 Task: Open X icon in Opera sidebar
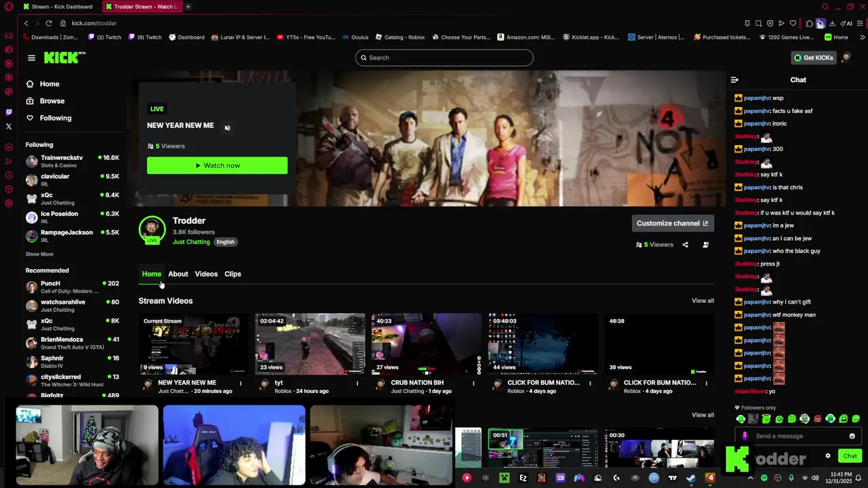pyautogui.click(x=9, y=126)
